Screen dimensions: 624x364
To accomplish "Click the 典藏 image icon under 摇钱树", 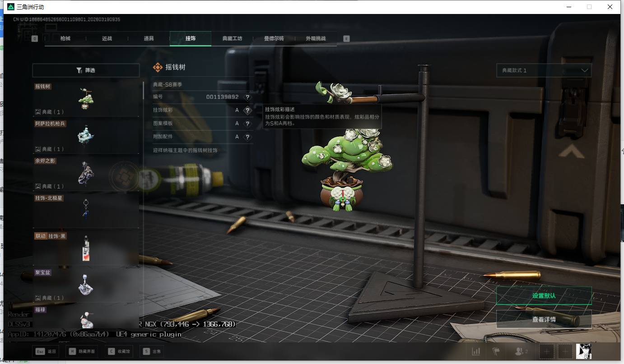I will tap(38, 112).
